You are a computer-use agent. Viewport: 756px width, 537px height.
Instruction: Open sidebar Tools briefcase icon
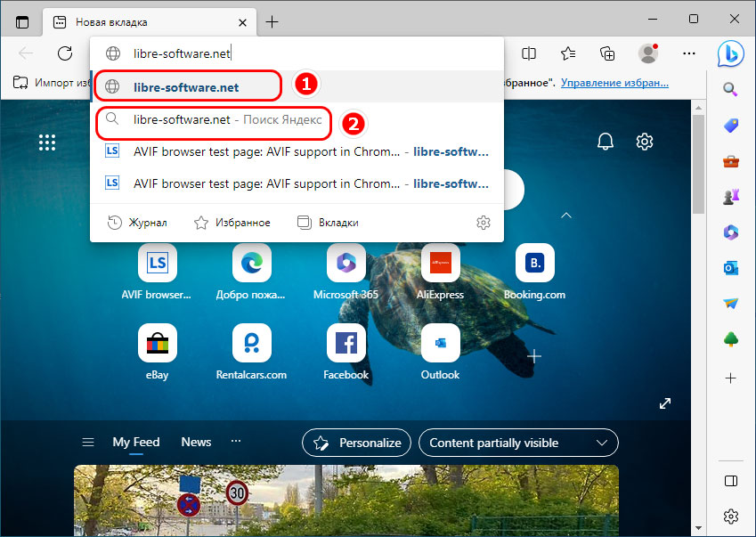click(x=730, y=161)
